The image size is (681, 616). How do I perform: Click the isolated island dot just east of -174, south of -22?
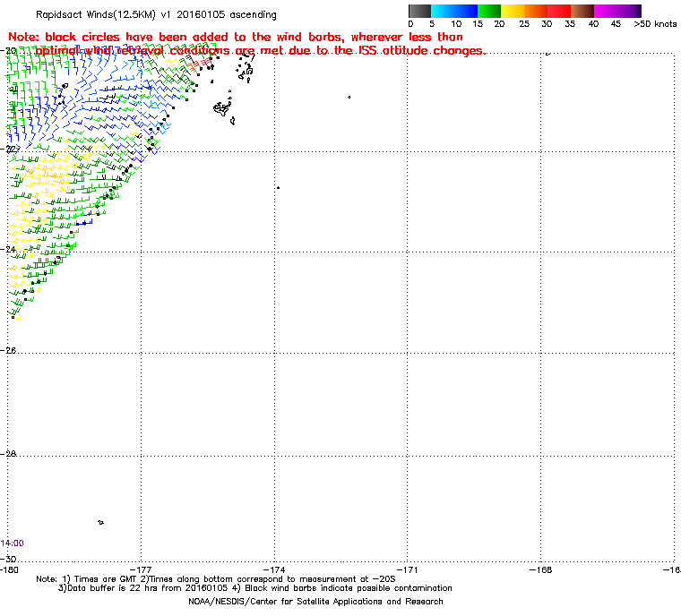tap(278, 187)
